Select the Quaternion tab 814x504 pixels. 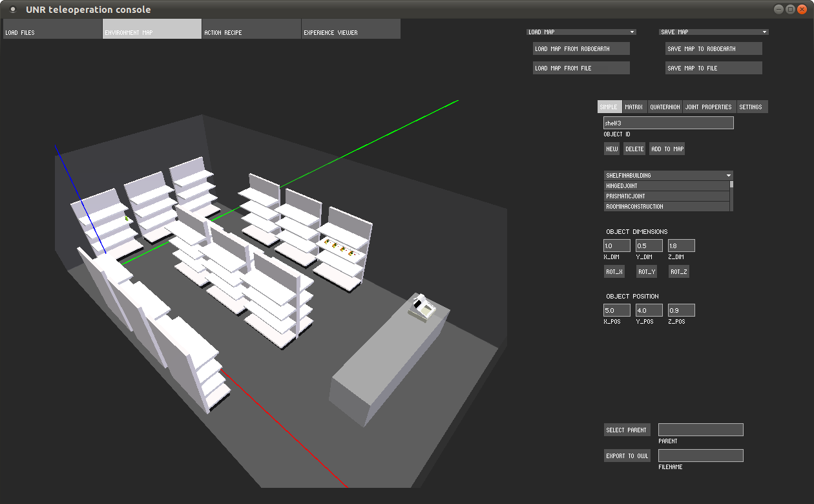664,107
